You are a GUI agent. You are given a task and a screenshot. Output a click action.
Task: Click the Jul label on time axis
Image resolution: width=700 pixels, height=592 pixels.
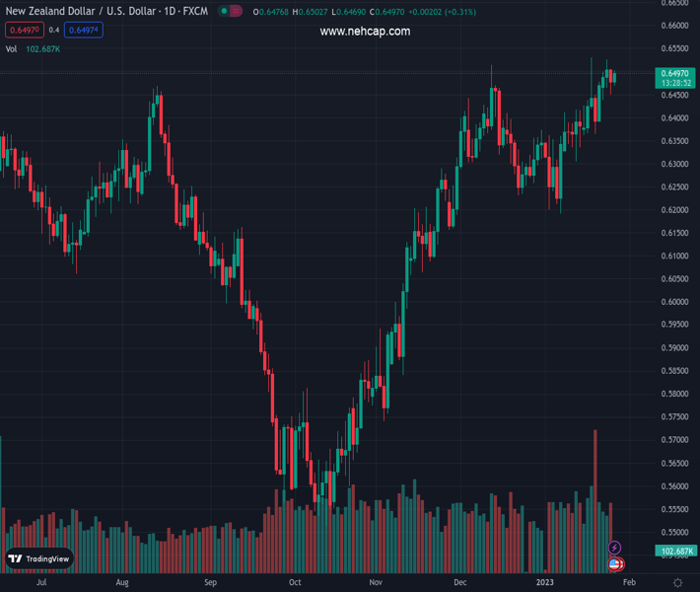[40, 583]
